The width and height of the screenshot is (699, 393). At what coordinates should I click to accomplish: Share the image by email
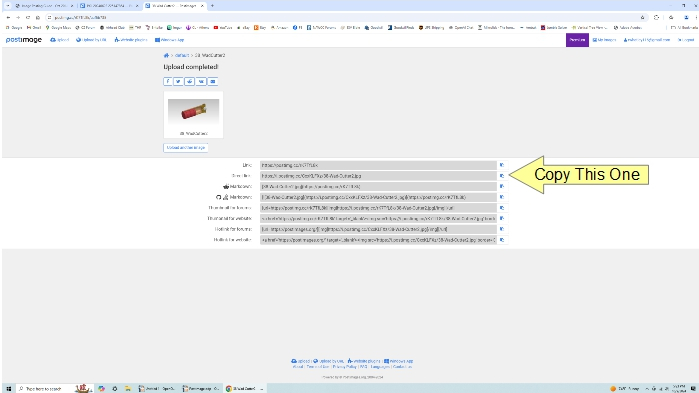click(x=213, y=82)
